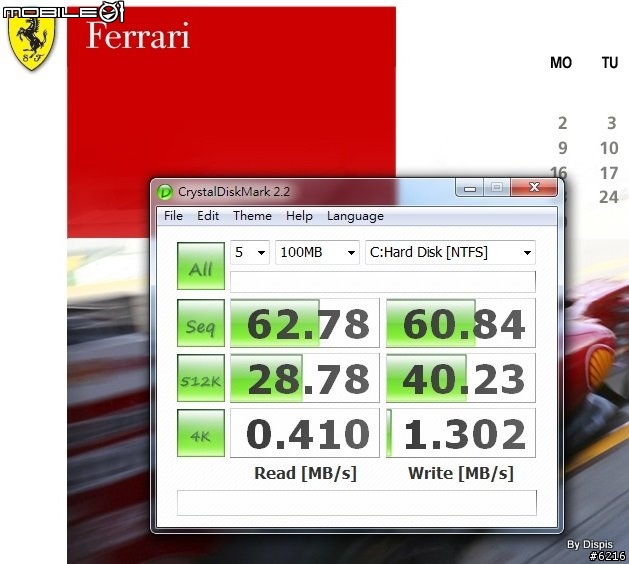Start the 512K random test
The image size is (629, 564).
pos(201,378)
